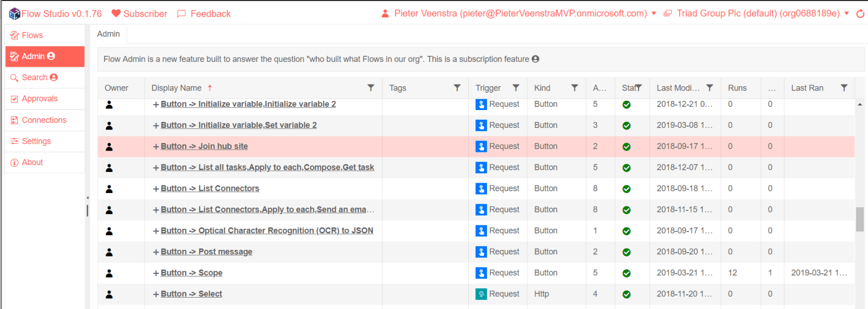Select Admin in the sidebar
Viewport: 868px width, 309px height.
click(44, 56)
